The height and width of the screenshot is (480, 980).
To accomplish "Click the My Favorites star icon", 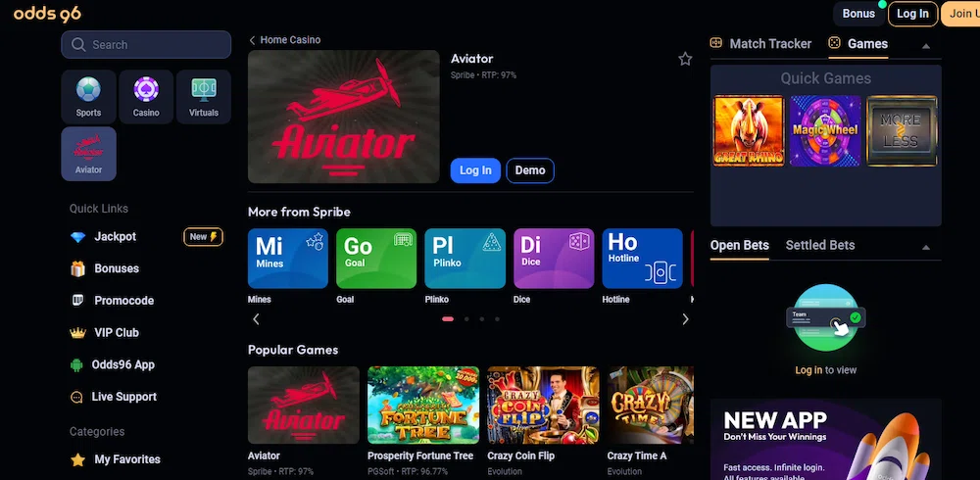I will [x=77, y=460].
